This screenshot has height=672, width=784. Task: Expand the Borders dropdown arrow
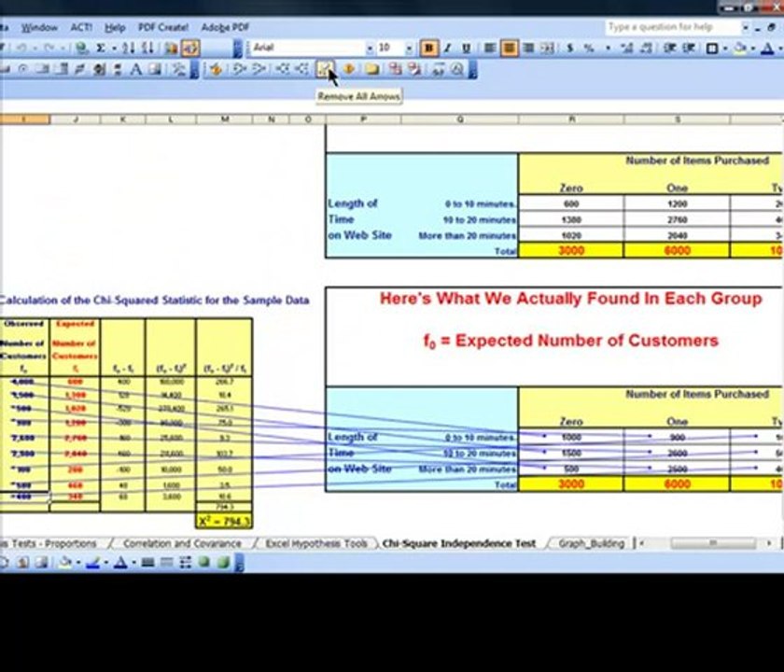click(x=725, y=48)
